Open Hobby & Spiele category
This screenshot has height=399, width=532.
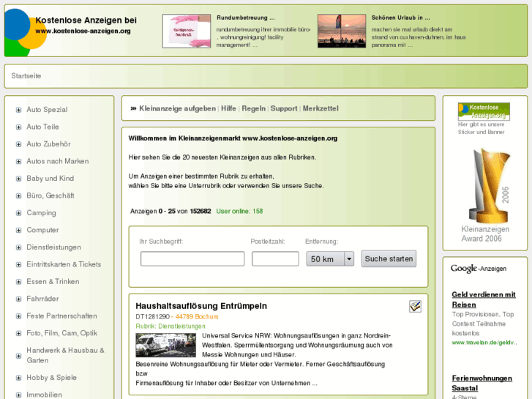[x=51, y=378]
